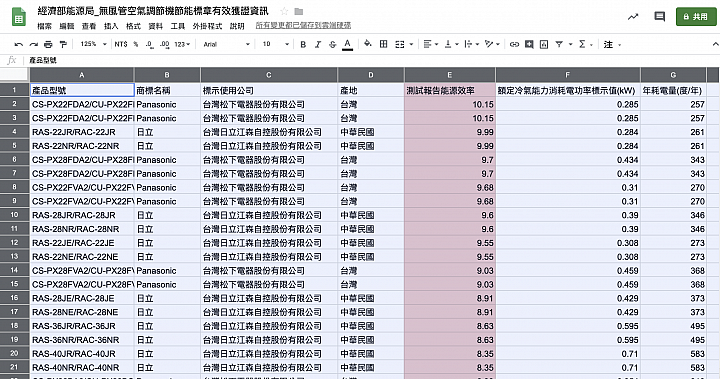The height and width of the screenshot is (379, 720).
Task: Open the 插入 menu
Action: pos(111,26)
